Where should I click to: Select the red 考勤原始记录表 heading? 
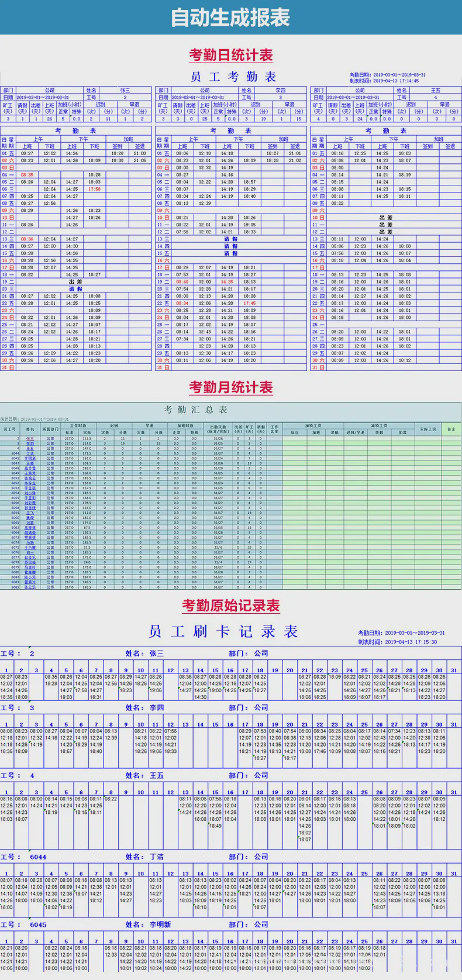pos(230,606)
